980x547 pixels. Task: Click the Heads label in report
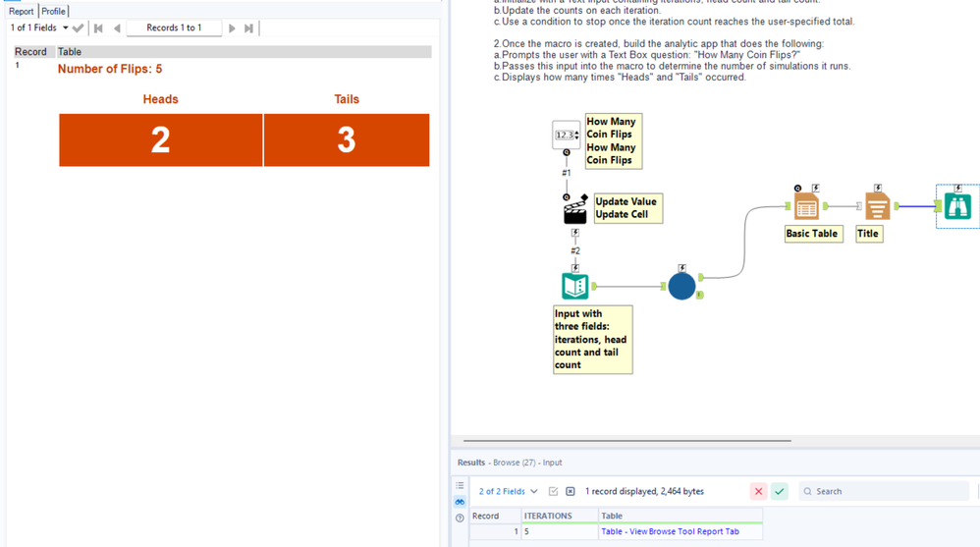click(x=161, y=99)
